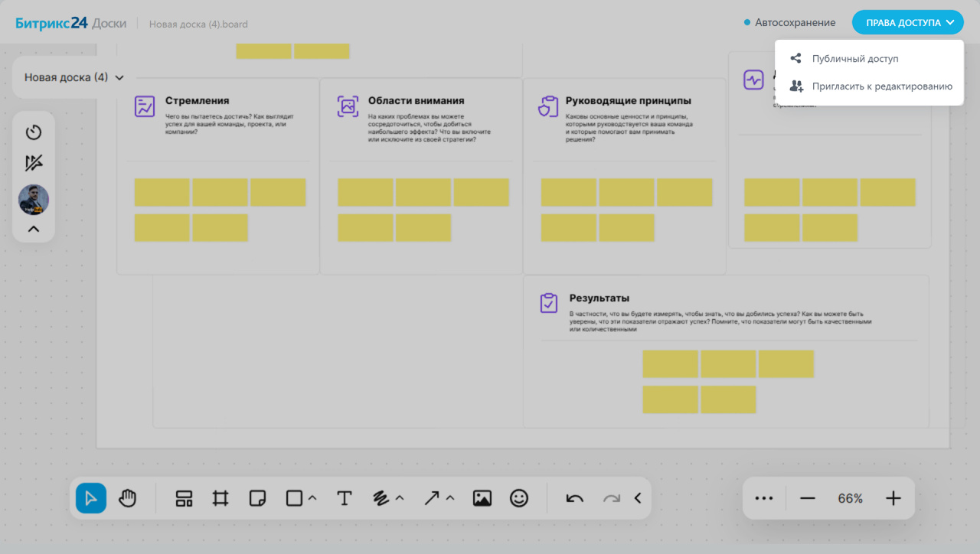Screen dimensions: 980x554
Task: Click the confetti celebration tool icon
Action: pos(34,162)
